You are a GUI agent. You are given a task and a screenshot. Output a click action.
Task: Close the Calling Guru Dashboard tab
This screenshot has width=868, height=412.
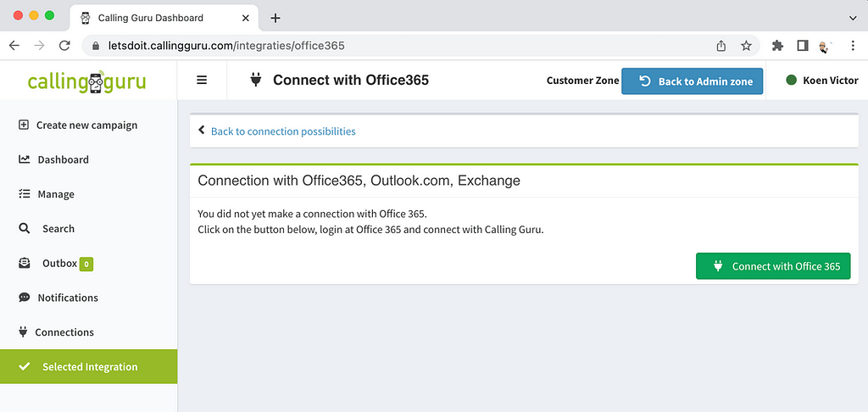[x=246, y=18]
